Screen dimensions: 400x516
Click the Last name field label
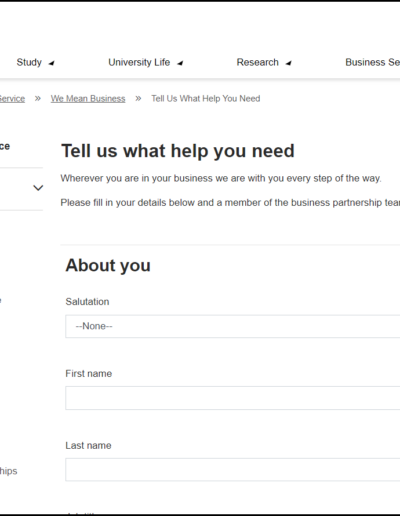coord(88,446)
